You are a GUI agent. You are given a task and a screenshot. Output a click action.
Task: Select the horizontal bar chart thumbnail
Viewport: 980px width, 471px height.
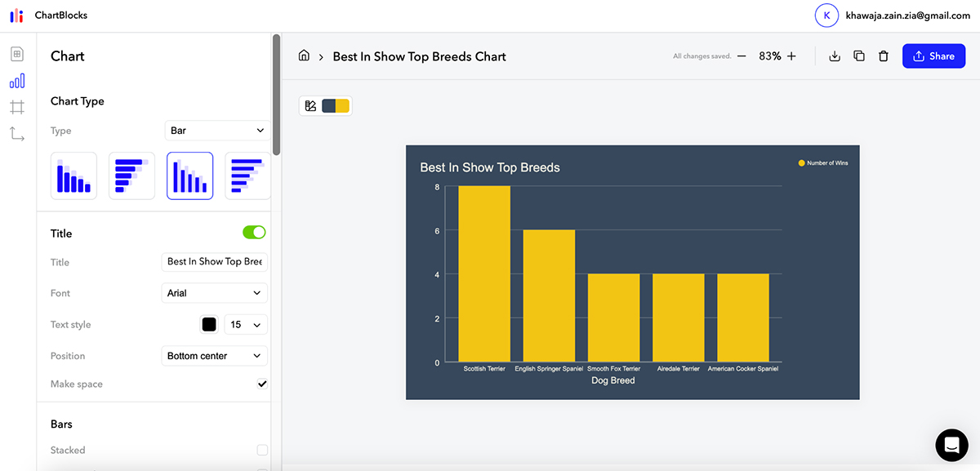tap(131, 176)
